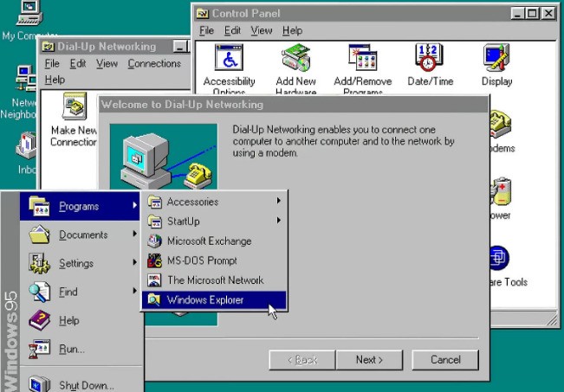
Task: Expand the Programs submenu arrow
Action: click(134, 205)
